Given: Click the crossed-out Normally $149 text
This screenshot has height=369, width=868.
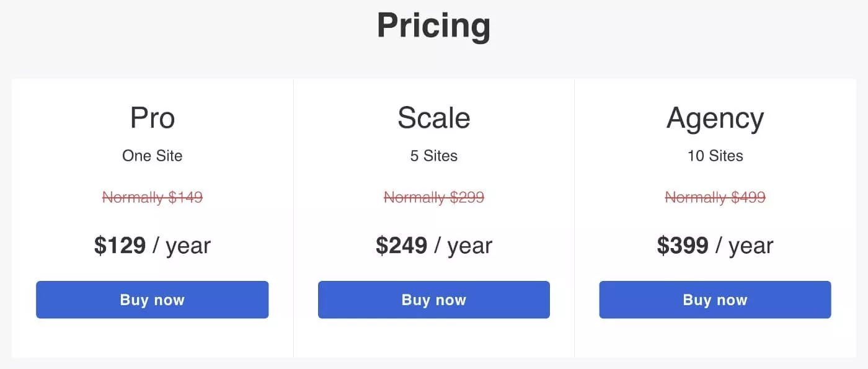Looking at the screenshot, I should (153, 197).
